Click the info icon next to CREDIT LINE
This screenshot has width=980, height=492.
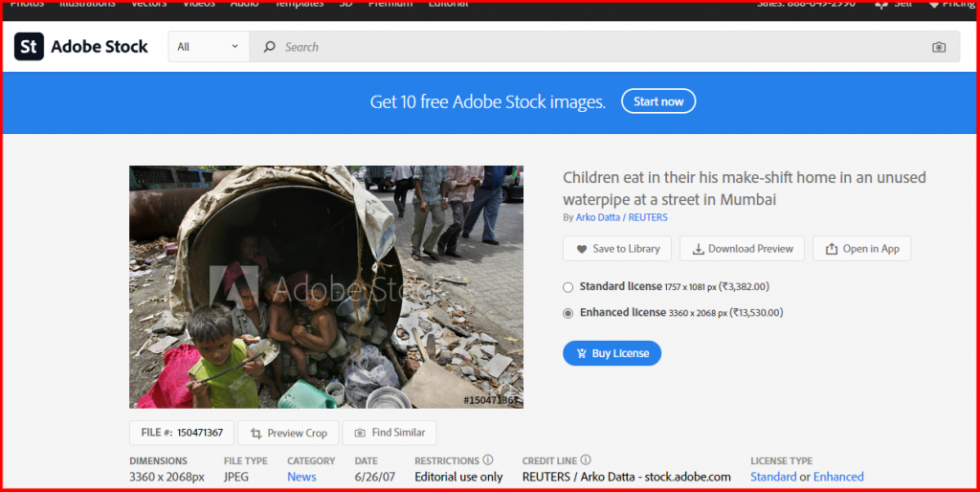(586, 460)
